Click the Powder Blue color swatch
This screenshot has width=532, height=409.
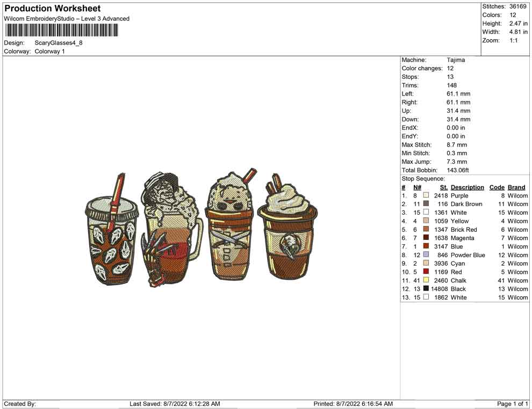tap(426, 254)
